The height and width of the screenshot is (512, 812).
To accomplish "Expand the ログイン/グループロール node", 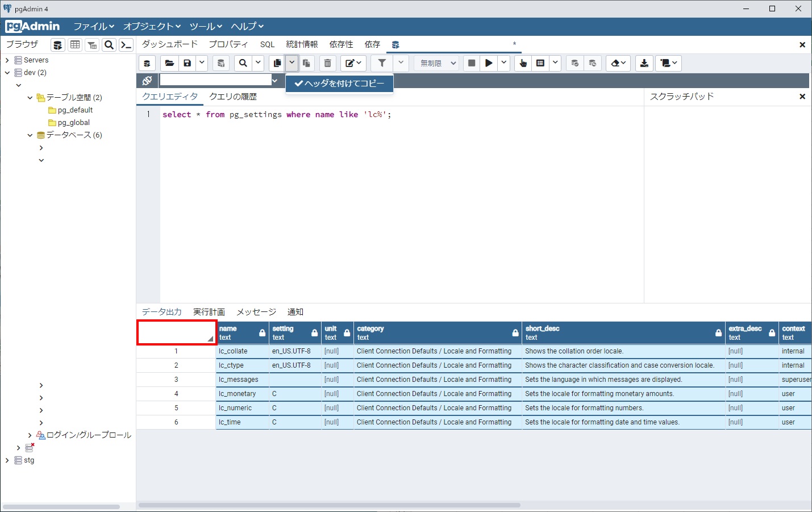I will (30, 435).
